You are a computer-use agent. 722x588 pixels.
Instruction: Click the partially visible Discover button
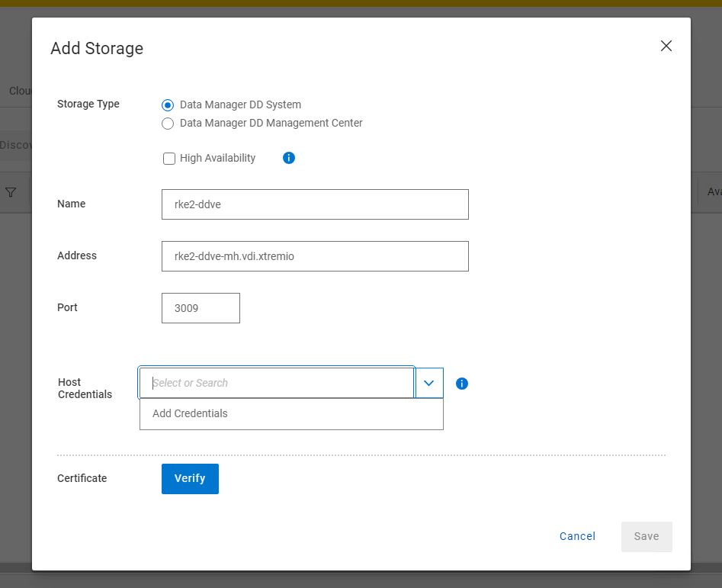click(15, 145)
